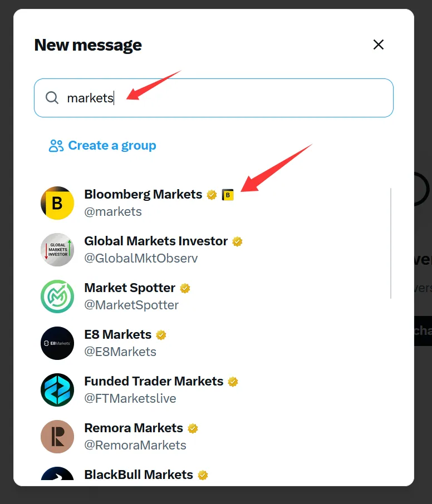
Task: Select BlackBull Markets search result
Action: [x=139, y=475]
